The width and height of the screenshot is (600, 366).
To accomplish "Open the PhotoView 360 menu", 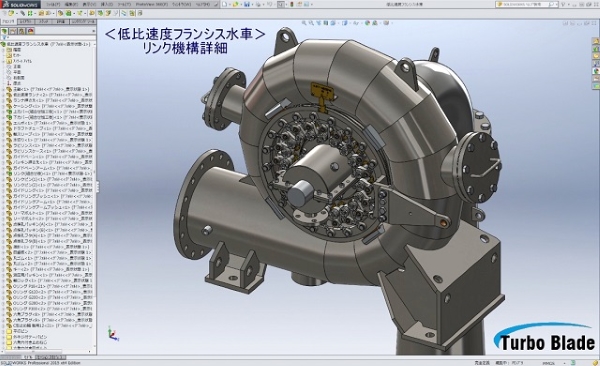I will coord(152,5).
